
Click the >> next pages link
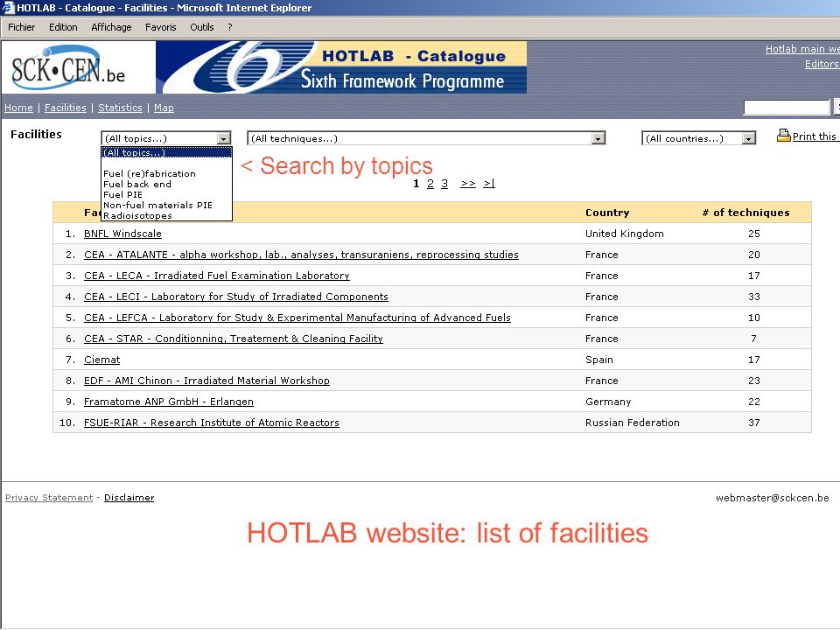point(468,183)
